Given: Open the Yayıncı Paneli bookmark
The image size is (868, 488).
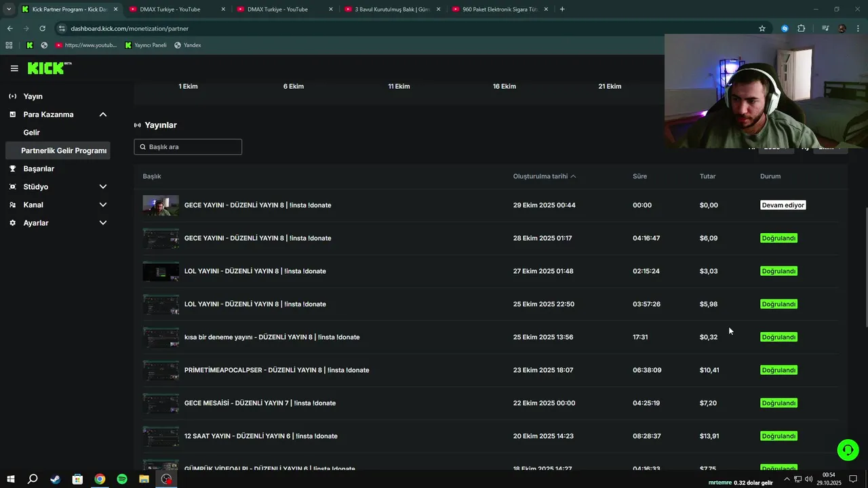Looking at the screenshot, I should click(146, 45).
